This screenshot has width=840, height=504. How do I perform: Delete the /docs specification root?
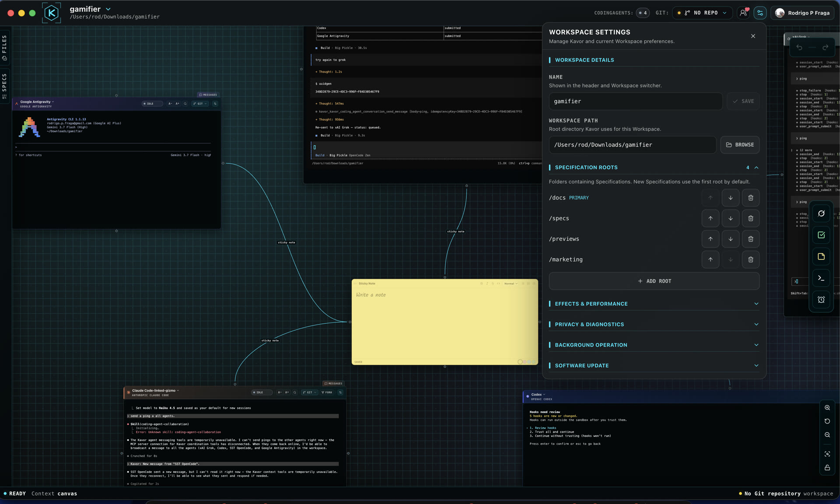click(x=750, y=198)
